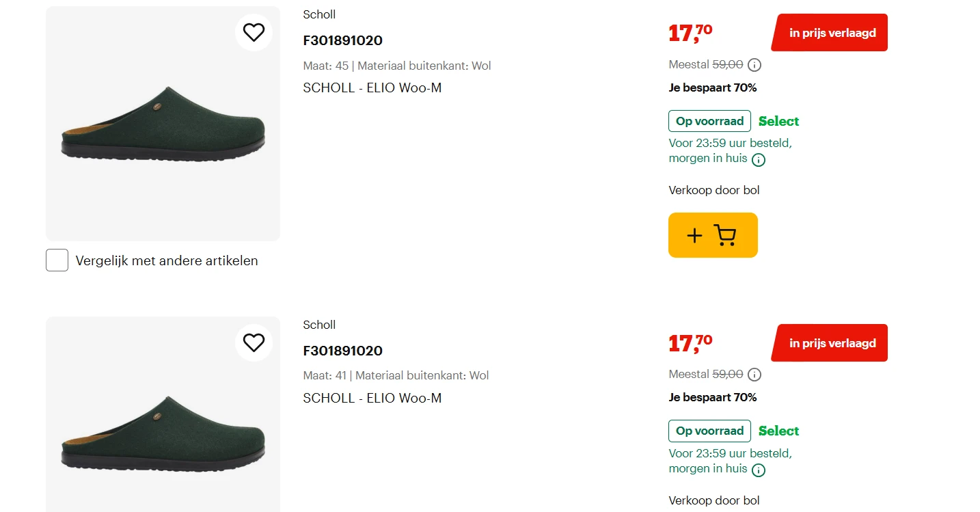Show delivery info icon for size 45 slipper
The image size is (980, 512).
[x=759, y=160]
